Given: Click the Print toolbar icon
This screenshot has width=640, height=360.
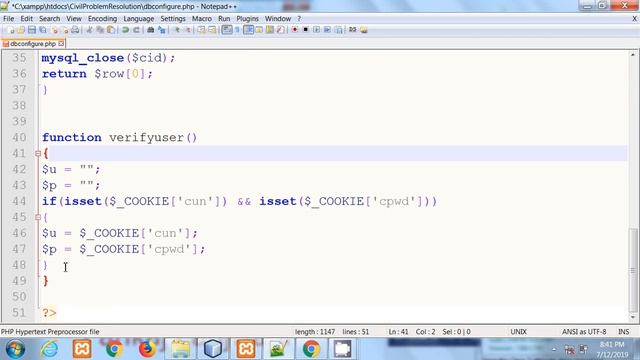Looking at the screenshot, I should click(76, 30).
